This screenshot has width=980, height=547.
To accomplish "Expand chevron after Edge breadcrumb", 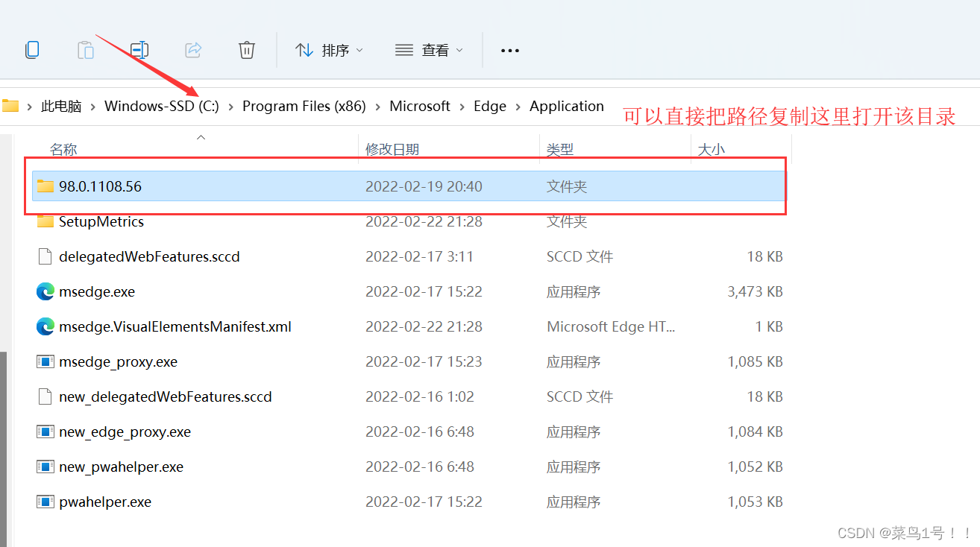I will [518, 107].
